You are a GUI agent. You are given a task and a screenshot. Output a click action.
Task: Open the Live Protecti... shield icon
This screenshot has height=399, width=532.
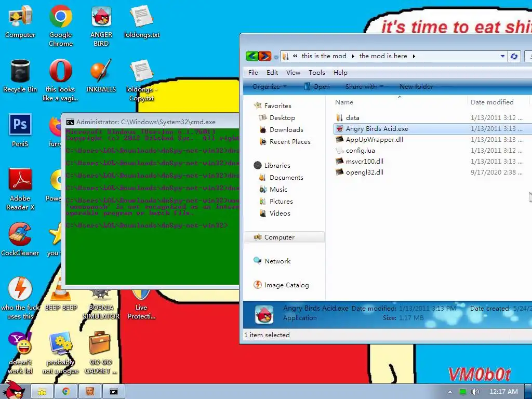[141, 304]
